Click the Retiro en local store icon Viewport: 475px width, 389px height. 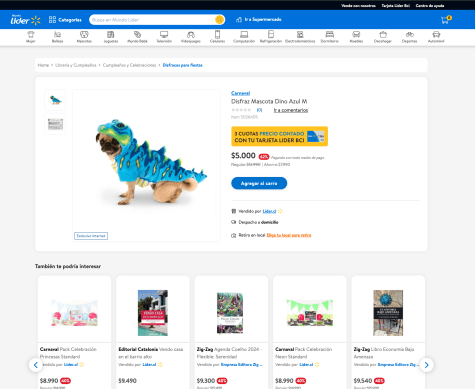(x=234, y=235)
